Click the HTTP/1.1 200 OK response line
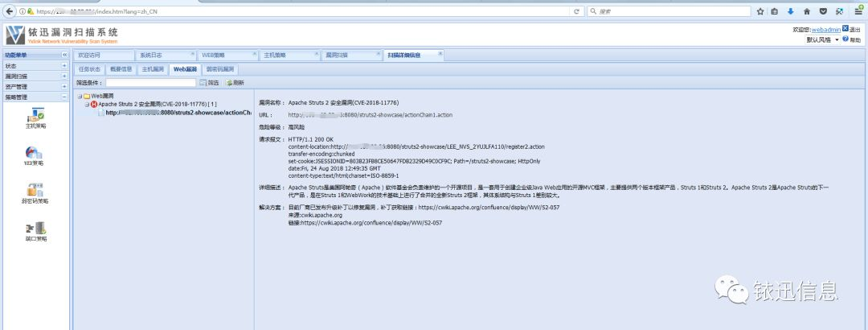Viewport: 868px width, 330px height. [x=311, y=139]
